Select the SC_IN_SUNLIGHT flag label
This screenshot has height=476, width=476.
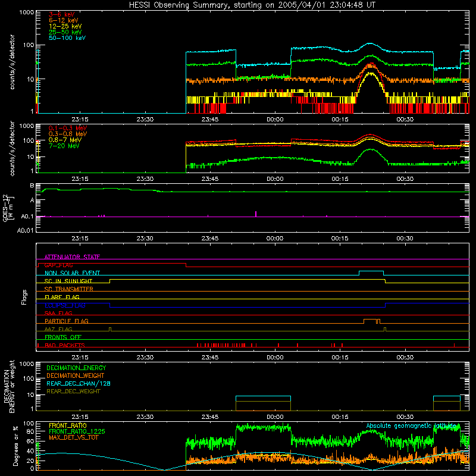(68, 281)
